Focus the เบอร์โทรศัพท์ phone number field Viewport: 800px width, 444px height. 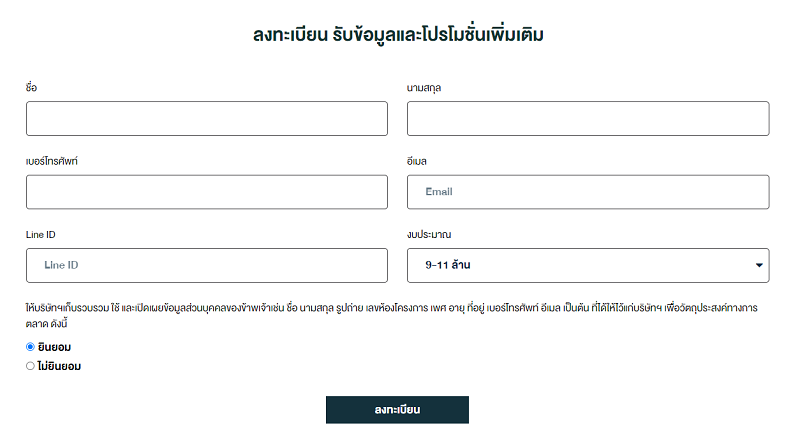pyautogui.click(x=207, y=192)
